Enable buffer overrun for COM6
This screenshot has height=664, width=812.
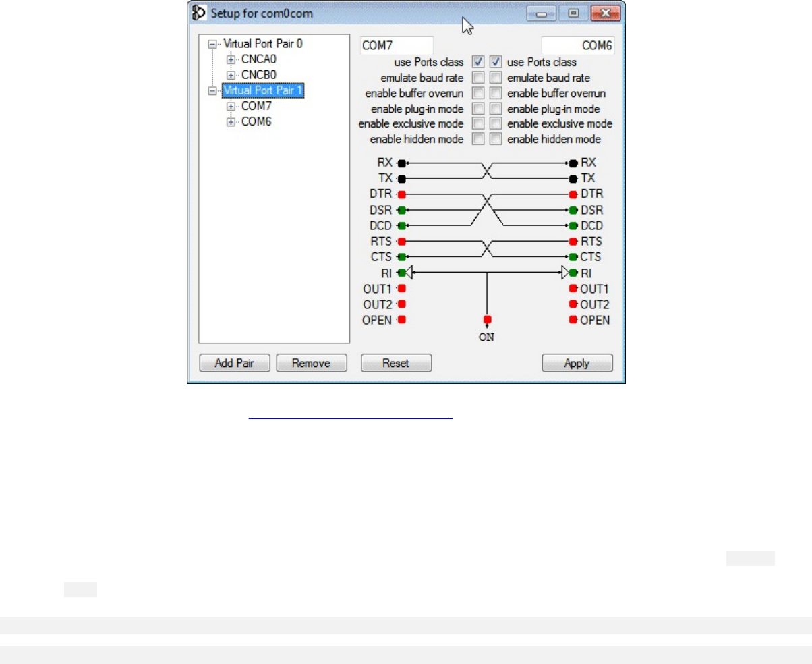tap(496, 93)
